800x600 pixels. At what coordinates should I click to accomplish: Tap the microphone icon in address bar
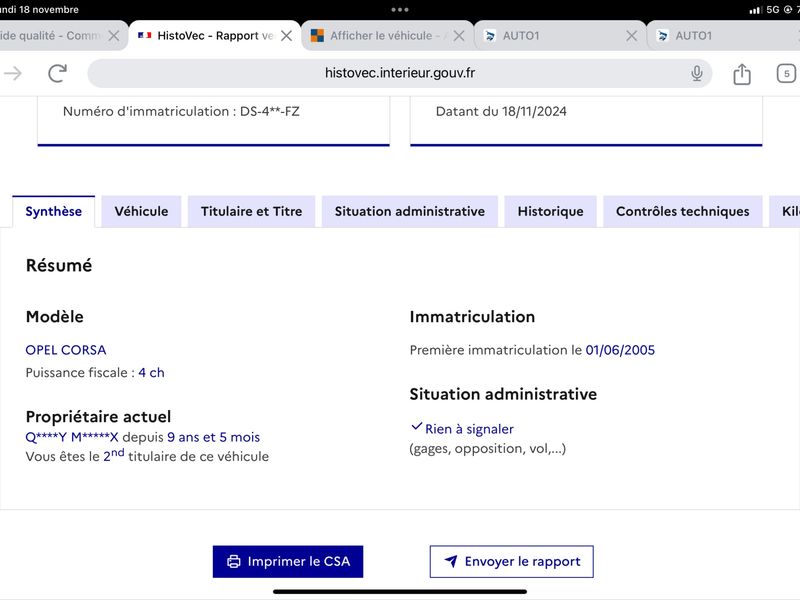pos(696,73)
